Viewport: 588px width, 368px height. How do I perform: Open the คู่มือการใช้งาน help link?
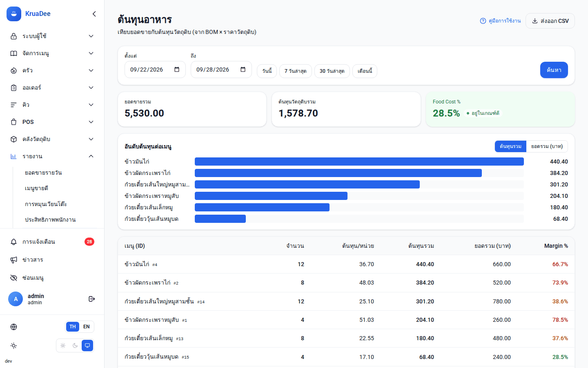click(500, 21)
